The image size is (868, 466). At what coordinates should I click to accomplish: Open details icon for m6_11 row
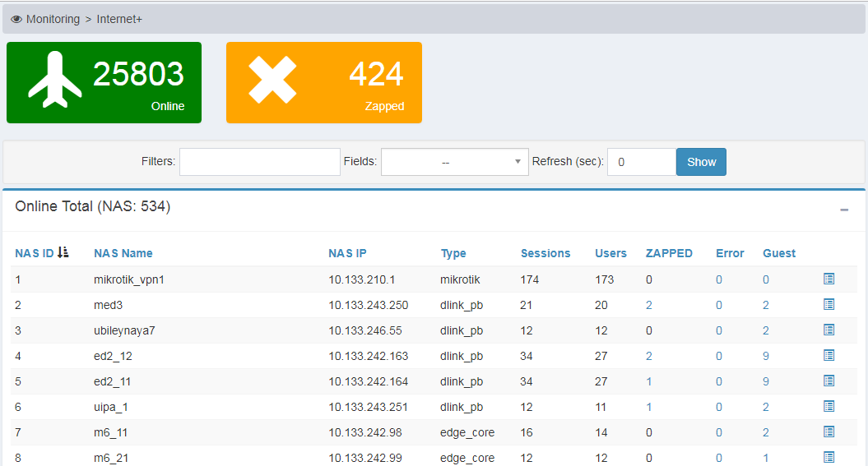pos(829,432)
